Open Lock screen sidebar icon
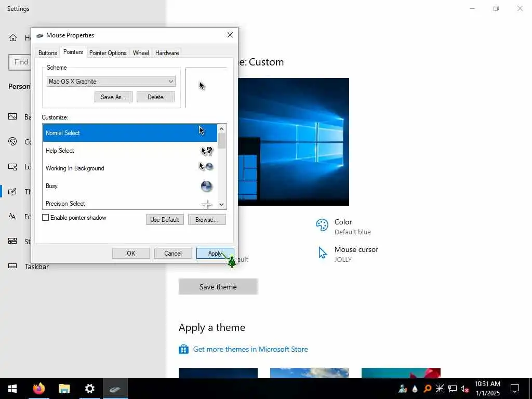This screenshot has height=399, width=532. tap(12, 167)
